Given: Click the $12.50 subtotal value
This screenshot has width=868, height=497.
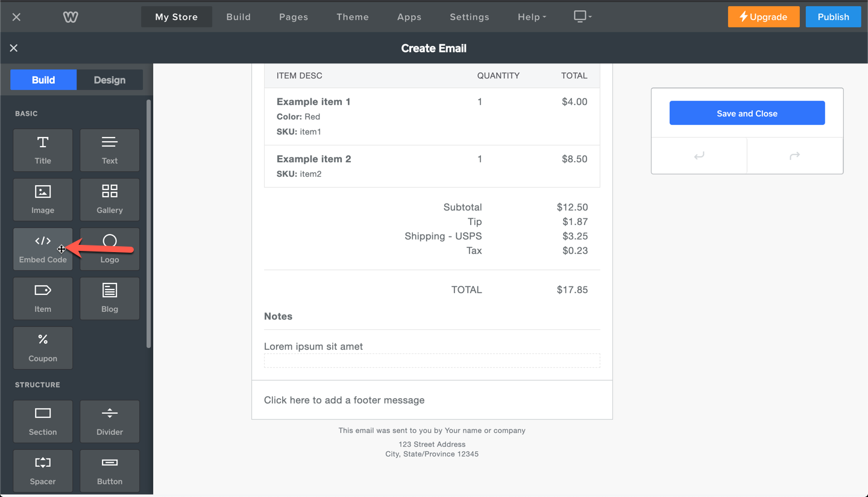Looking at the screenshot, I should point(572,207).
